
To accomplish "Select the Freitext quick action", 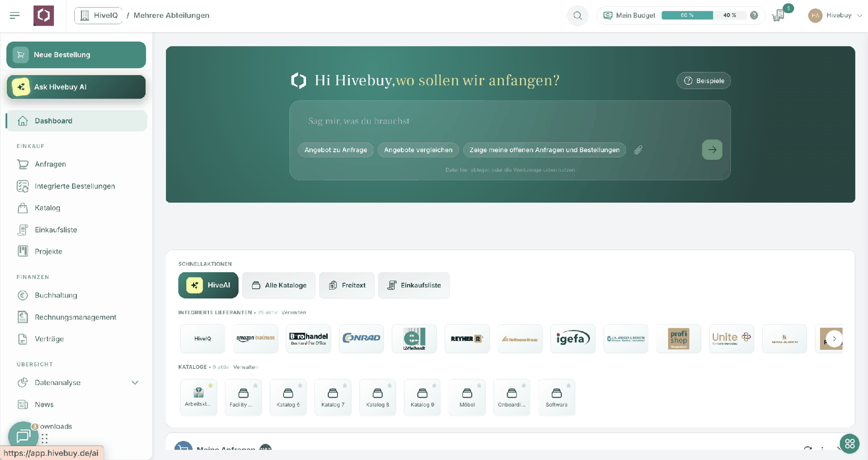I will click(346, 285).
